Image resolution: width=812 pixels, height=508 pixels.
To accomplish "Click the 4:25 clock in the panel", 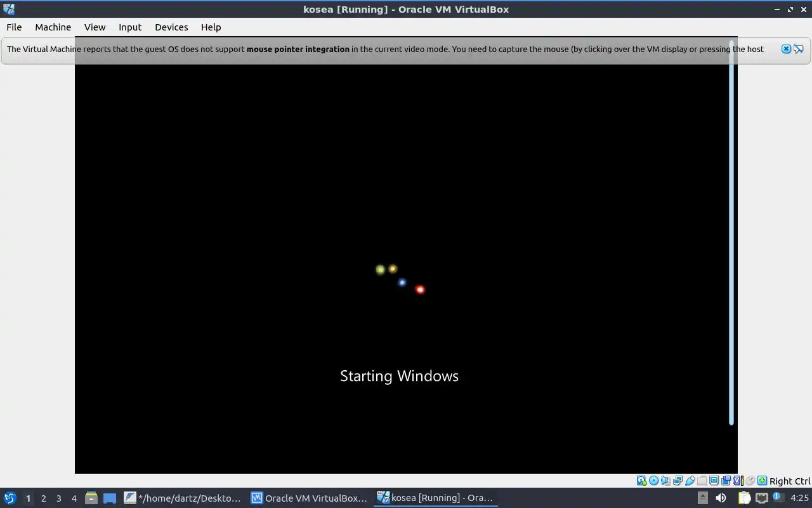I will (799, 498).
